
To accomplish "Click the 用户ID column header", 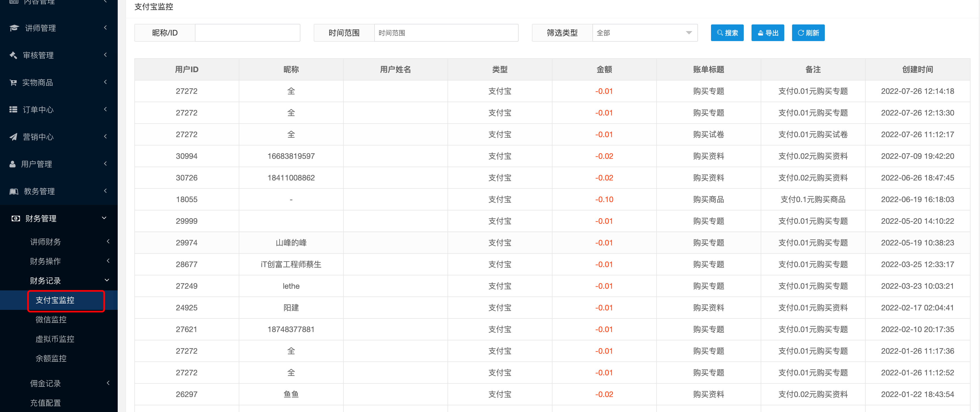I will (186, 69).
